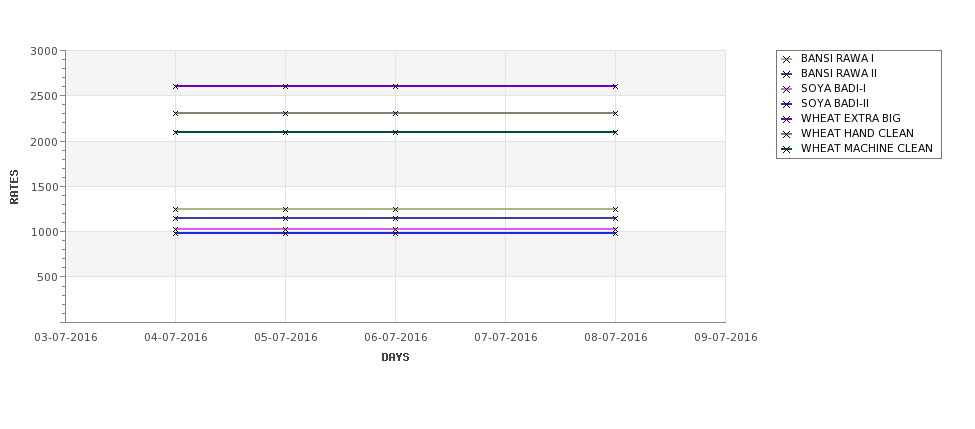Screen dimensions: 975x429
Task: Click the SOYA BADI-I legend marker
Action: tap(786, 89)
